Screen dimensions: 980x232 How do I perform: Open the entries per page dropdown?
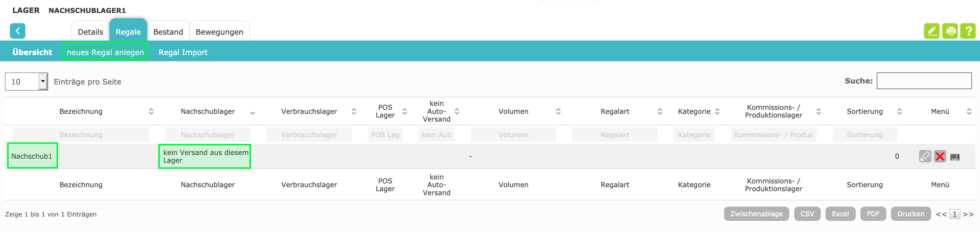[43, 81]
